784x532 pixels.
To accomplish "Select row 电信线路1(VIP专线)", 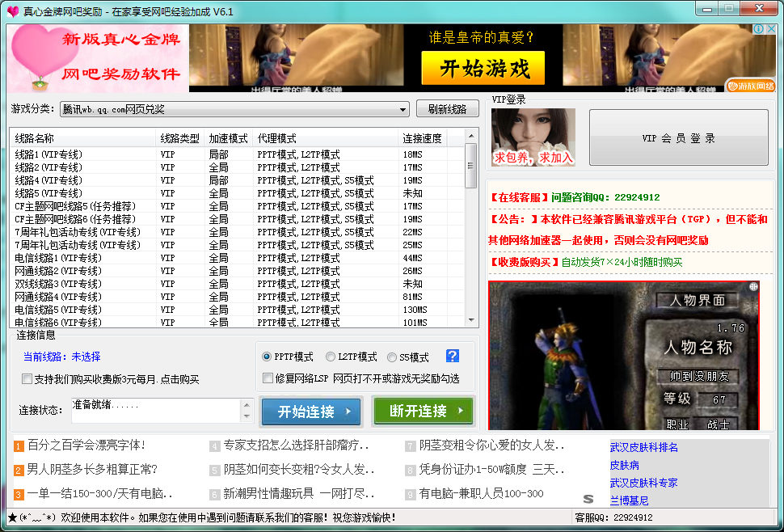I will click(237, 258).
